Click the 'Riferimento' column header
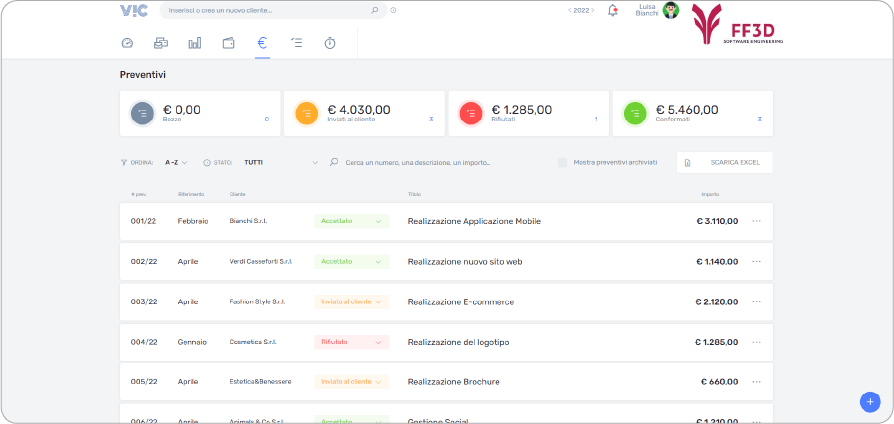 [x=190, y=194]
